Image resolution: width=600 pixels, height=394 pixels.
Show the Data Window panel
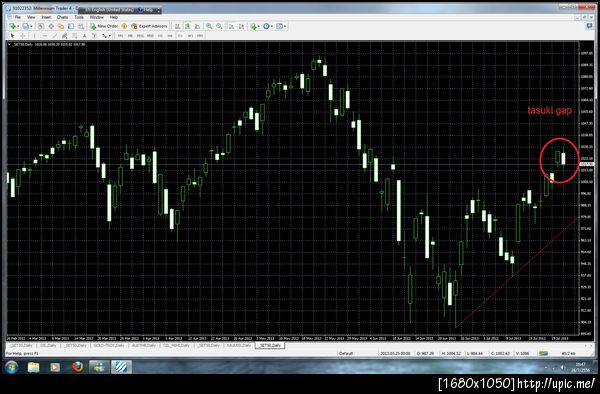[51, 26]
